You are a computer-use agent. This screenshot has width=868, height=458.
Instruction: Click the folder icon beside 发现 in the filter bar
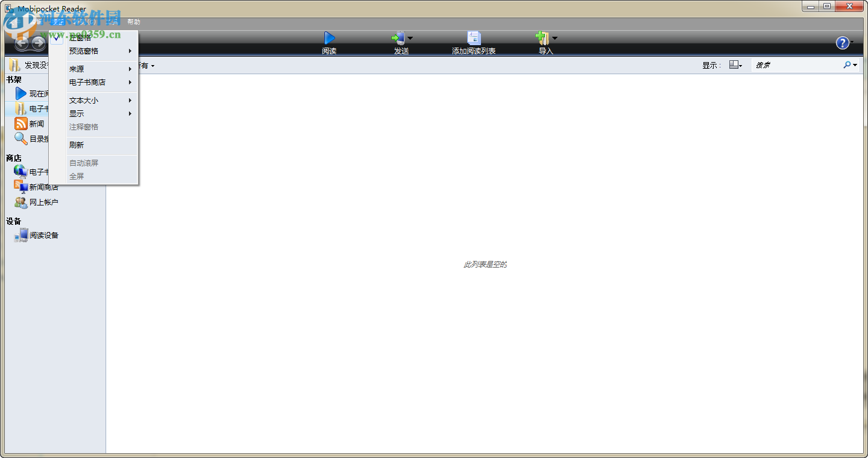(x=14, y=65)
